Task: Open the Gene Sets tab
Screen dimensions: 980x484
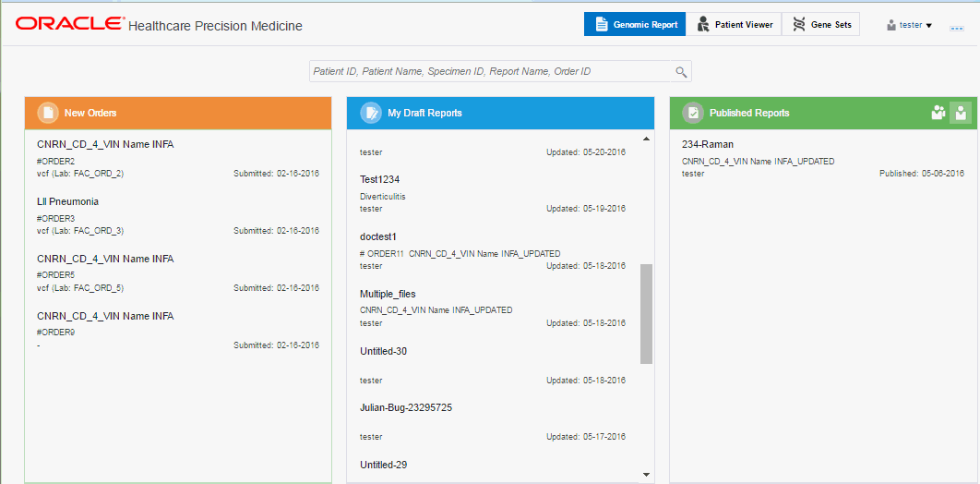Action: click(820, 24)
